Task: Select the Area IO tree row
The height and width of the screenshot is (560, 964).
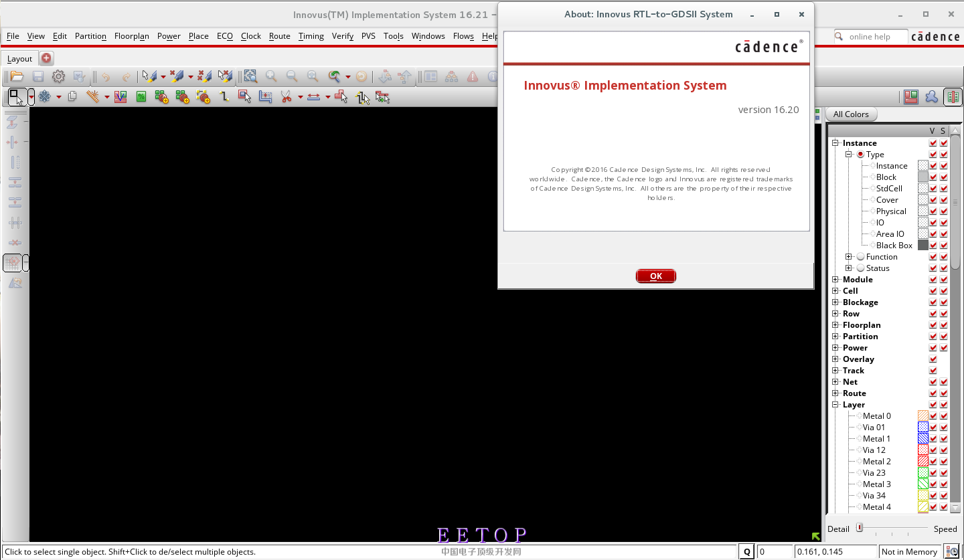Action: 890,234
